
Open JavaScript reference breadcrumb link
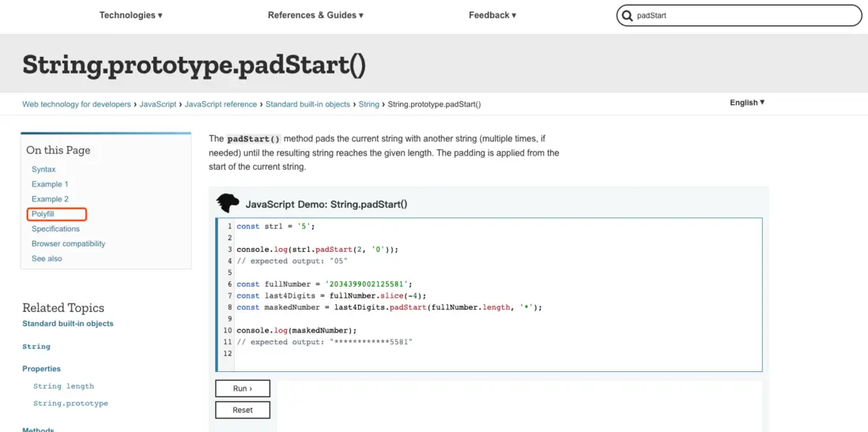point(221,104)
